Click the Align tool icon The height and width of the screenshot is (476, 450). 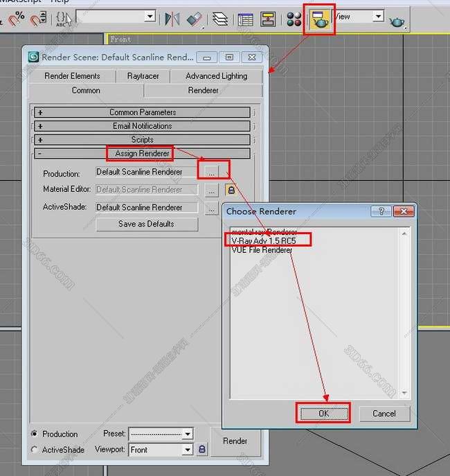pos(195,19)
